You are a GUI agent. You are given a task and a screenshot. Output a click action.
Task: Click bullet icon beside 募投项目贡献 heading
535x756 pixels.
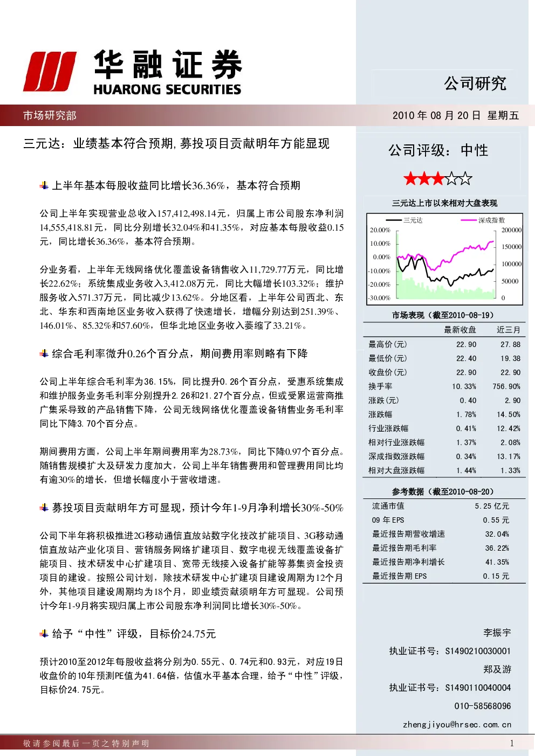coord(44,508)
